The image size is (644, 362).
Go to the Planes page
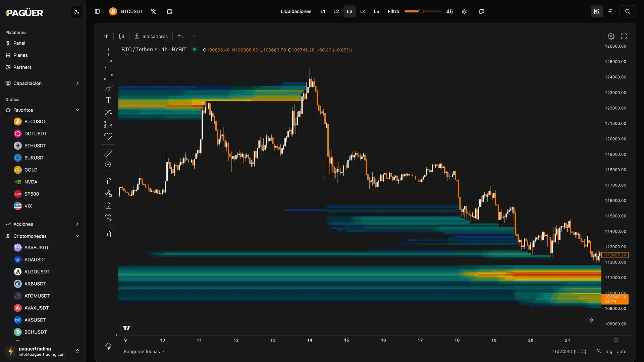point(20,55)
